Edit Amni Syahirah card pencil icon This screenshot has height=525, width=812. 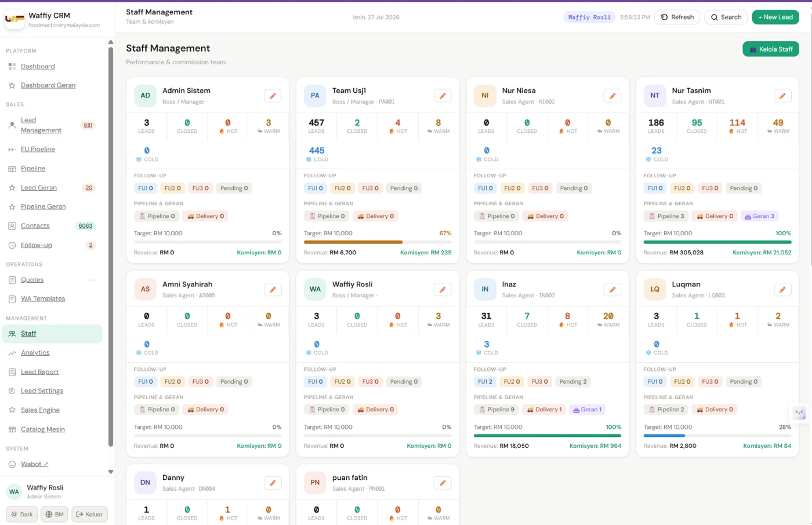pyautogui.click(x=273, y=290)
